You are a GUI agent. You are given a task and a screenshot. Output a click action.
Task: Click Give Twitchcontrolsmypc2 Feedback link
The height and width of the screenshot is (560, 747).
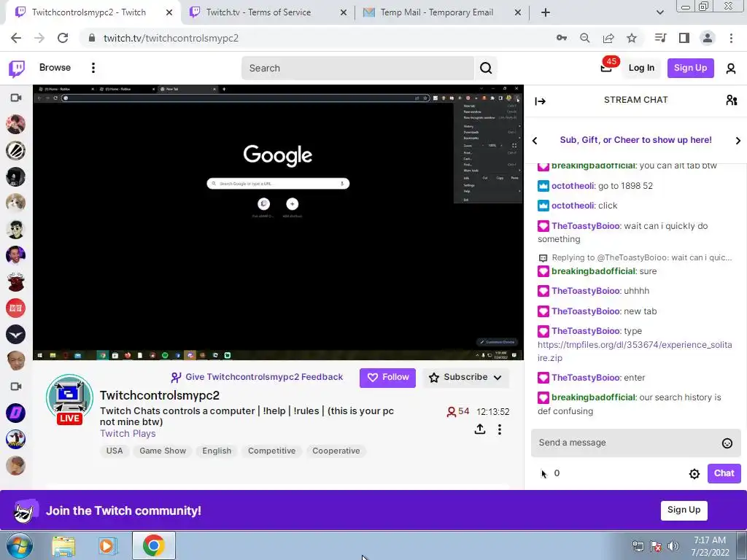(257, 377)
